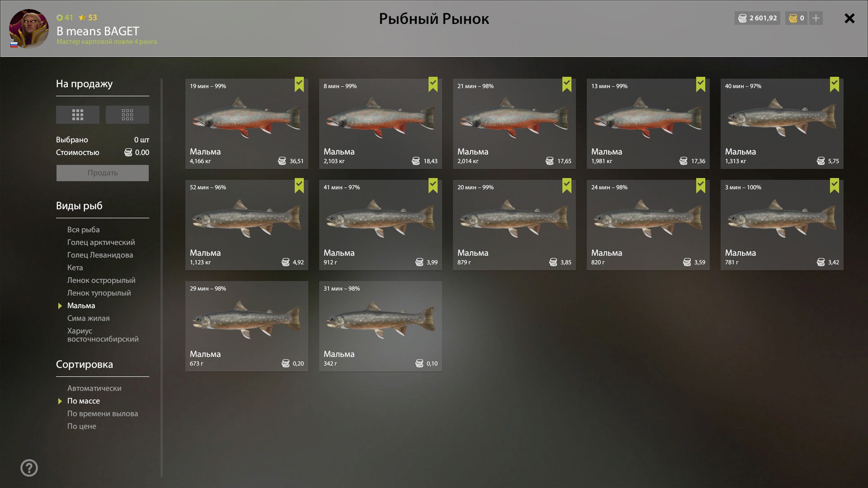
Task: Add gold coins with the plus icon
Action: tap(816, 18)
